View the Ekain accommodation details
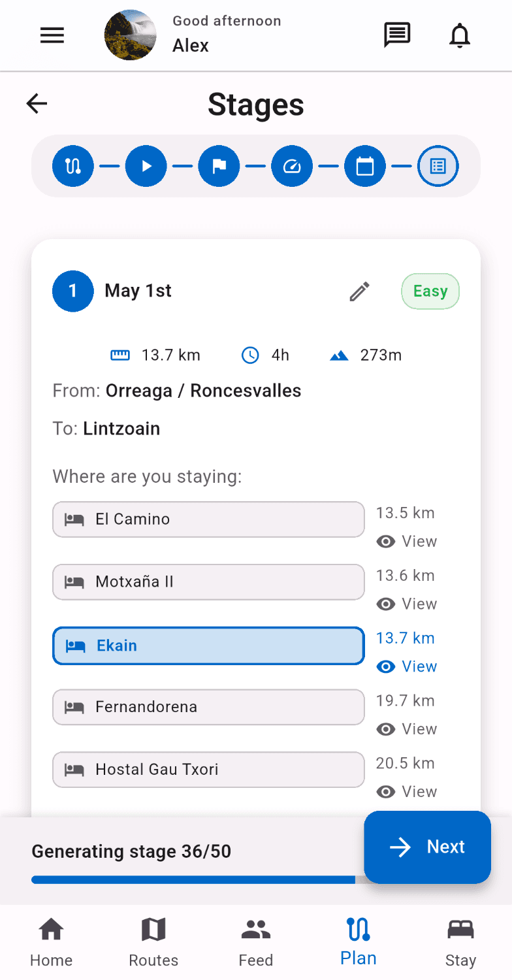 point(407,666)
